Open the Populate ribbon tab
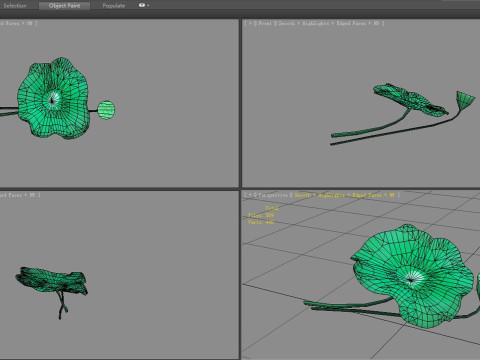This screenshot has width=480, height=360. tap(114, 6)
